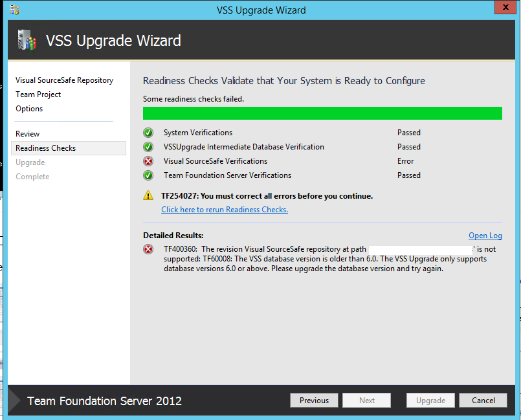Screen dimensions: 521x420
Task: Open the Options step
Action: [28, 108]
